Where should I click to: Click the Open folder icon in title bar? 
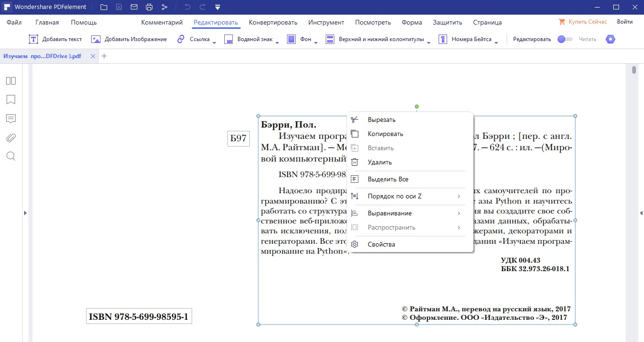tap(104, 7)
